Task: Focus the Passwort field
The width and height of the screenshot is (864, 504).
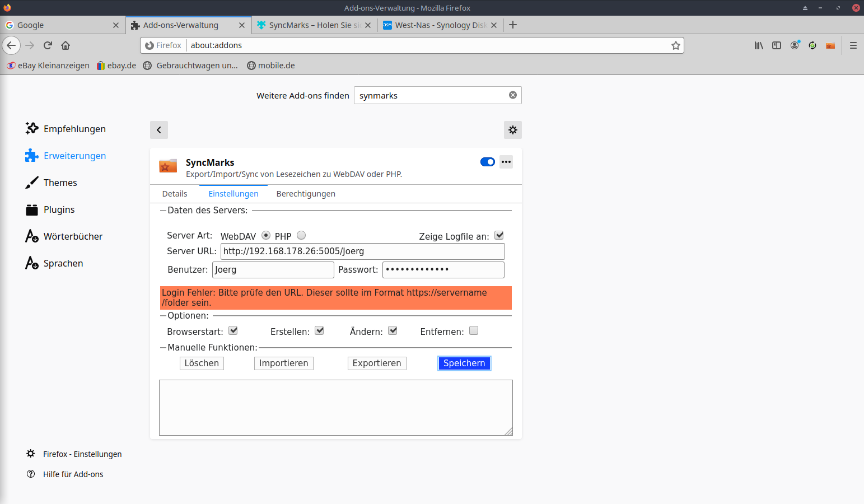Action: click(x=443, y=270)
